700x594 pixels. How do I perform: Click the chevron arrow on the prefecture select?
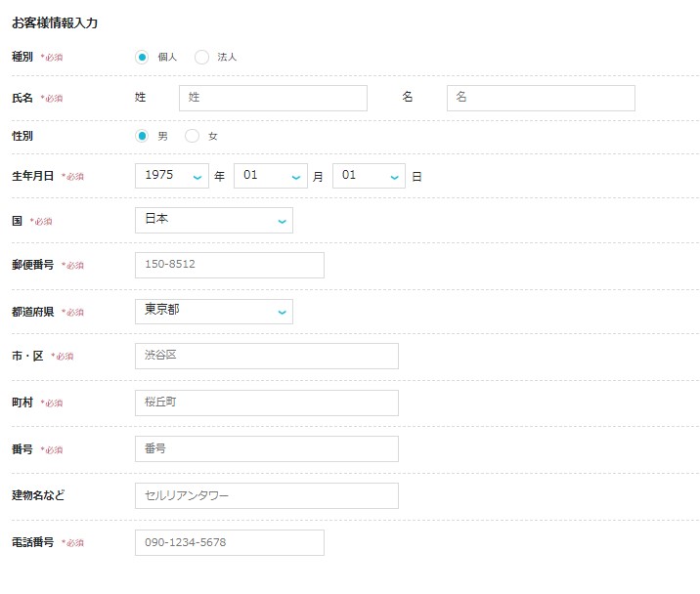tap(282, 313)
